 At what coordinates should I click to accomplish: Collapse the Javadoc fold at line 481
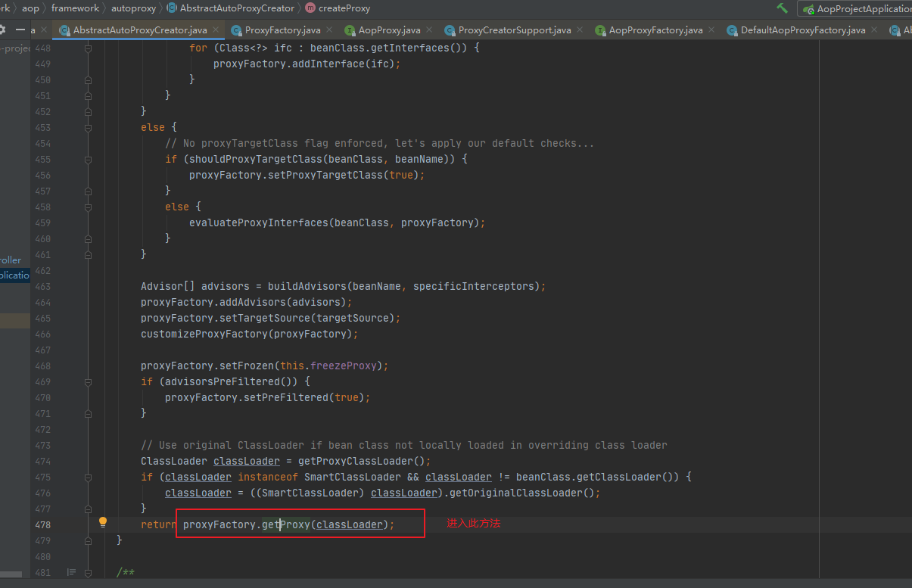89,572
